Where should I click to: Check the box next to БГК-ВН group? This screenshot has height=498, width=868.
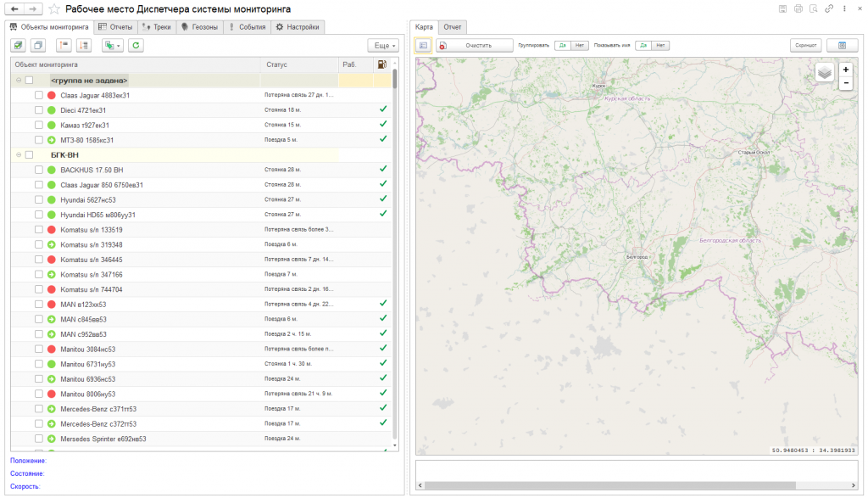pos(29,155)
